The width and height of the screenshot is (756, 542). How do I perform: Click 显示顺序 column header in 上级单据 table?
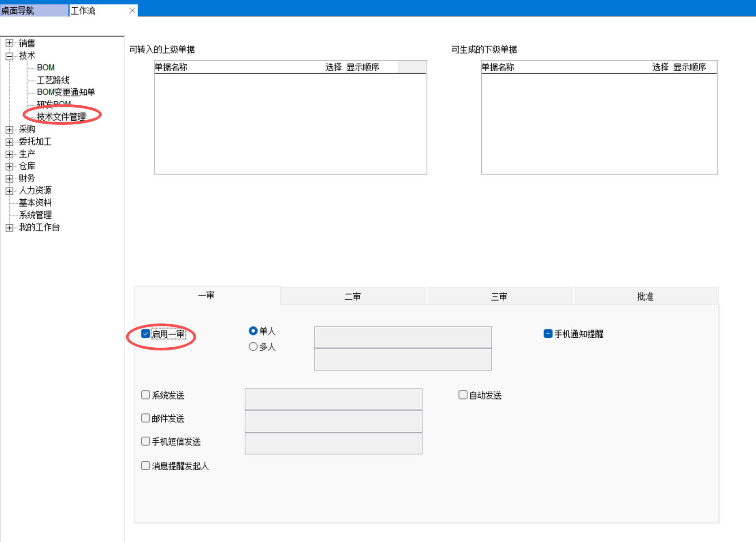[x=363, y=67]
